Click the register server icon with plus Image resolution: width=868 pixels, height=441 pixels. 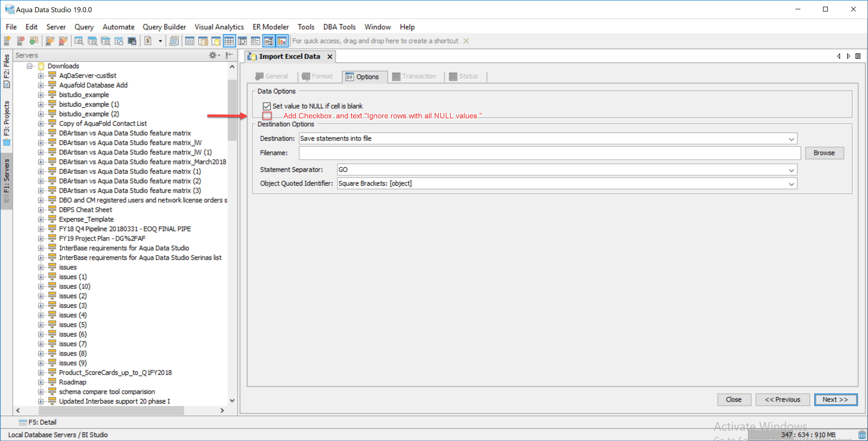pyautogui.click(x=7, y=41)
